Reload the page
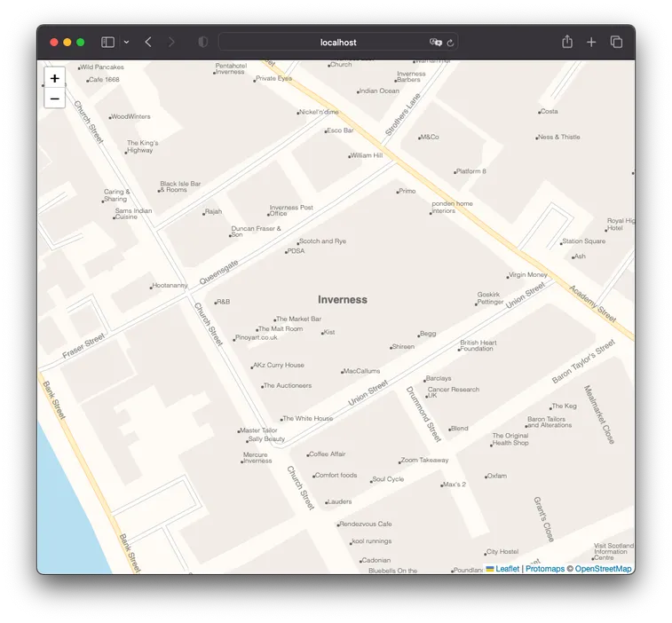The height and width of the screenshot is (623, 672). pyautogui.click(x=451, y=42)
